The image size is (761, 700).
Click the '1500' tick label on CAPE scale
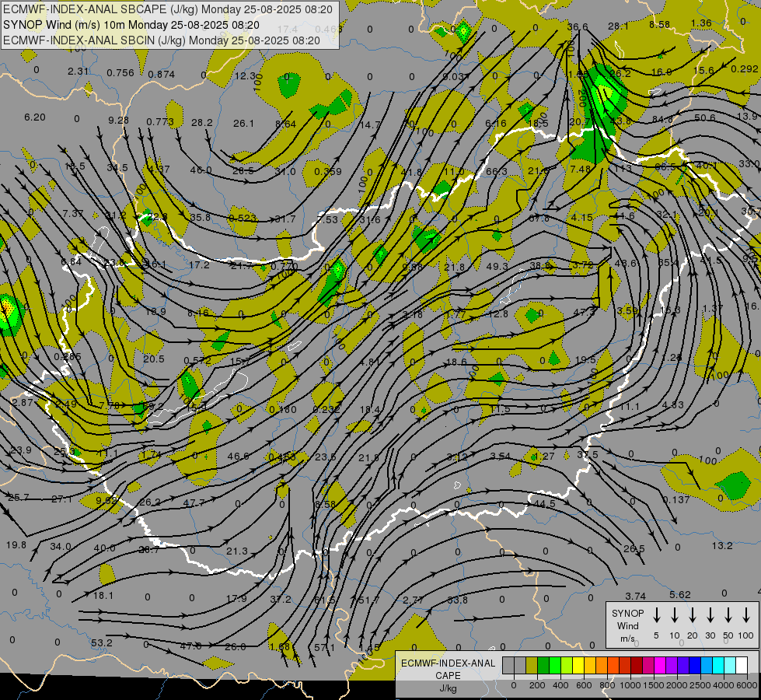click(654, 685)
